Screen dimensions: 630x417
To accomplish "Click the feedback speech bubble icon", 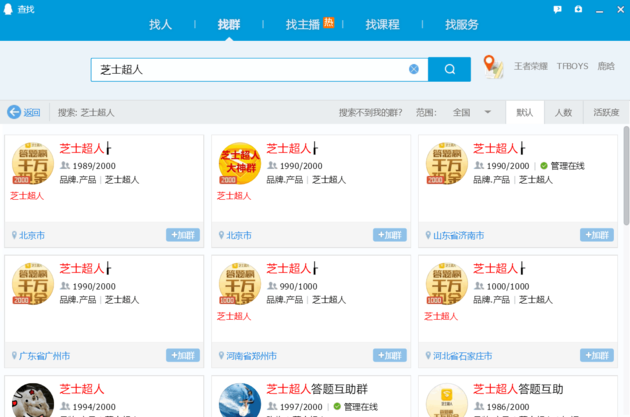I will [x=557, y=8].
